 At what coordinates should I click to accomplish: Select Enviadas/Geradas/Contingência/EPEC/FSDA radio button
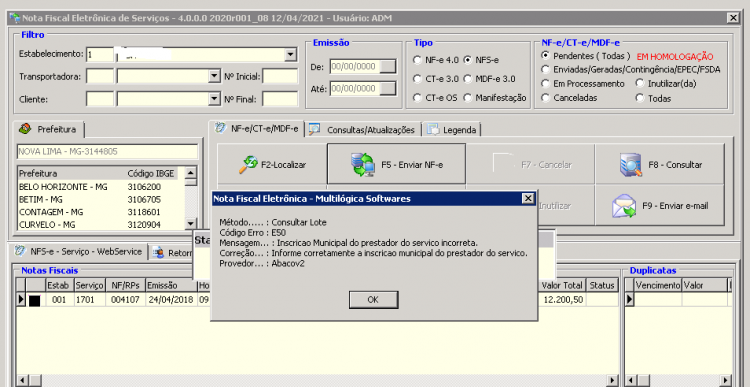(x=545, y=69)
